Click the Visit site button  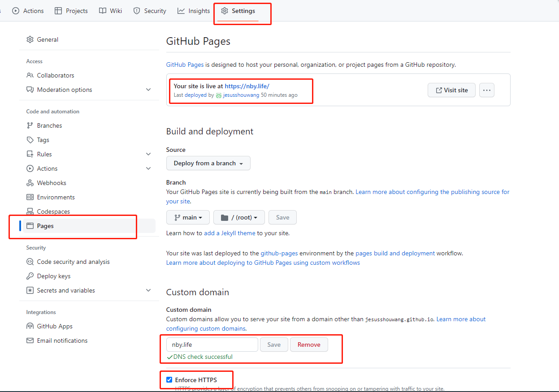(451, 90)
